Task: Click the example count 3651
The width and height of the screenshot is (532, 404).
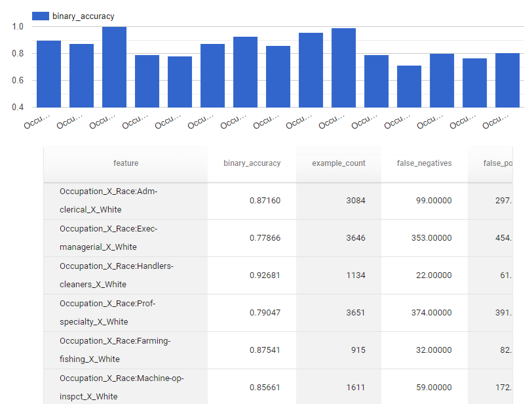Action: click(x=356, y=313)
